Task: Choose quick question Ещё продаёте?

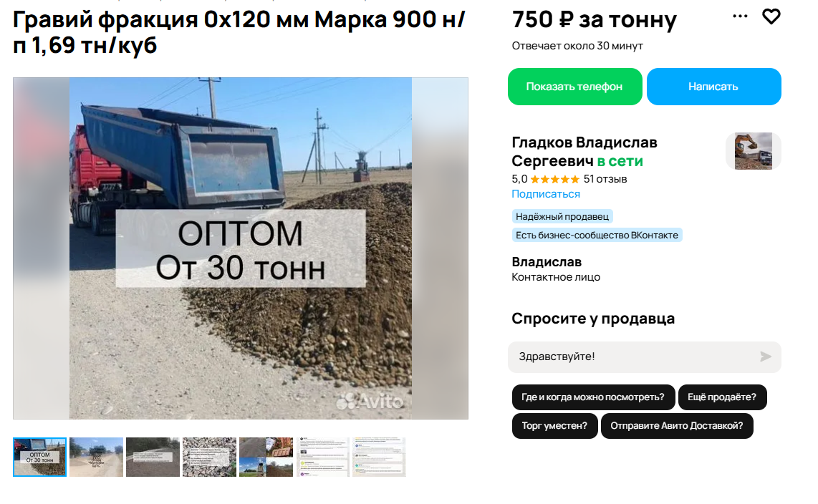Action: click(722, 397)
